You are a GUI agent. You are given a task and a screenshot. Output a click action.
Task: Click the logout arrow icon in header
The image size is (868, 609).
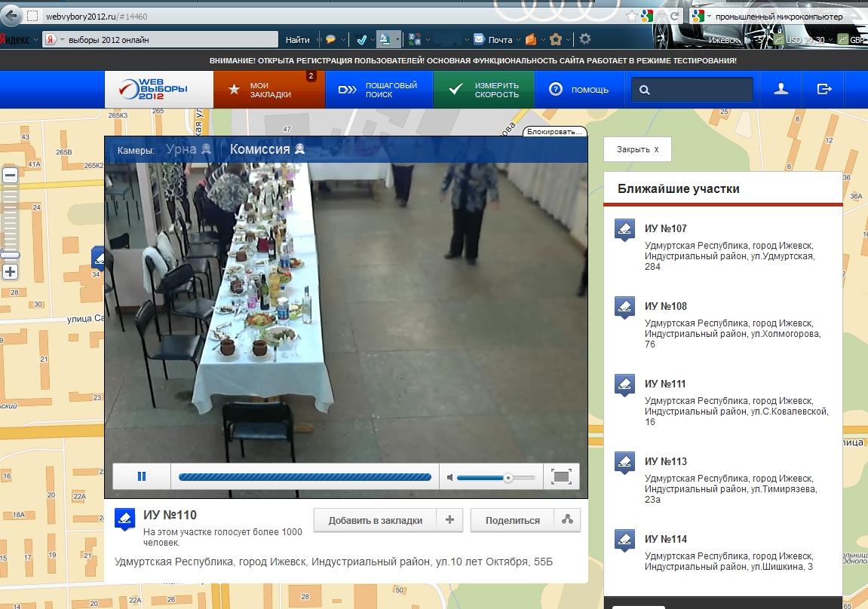coord(824,90)
